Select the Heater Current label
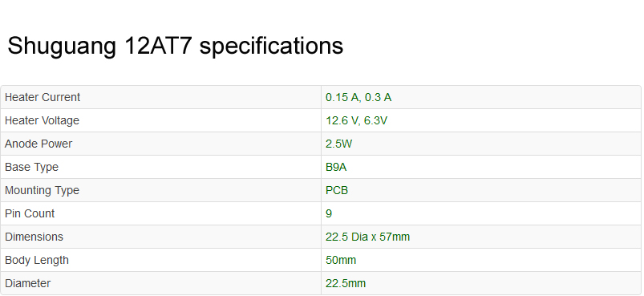644x296 pixels. pyautogui.click(x=43, y=97)
